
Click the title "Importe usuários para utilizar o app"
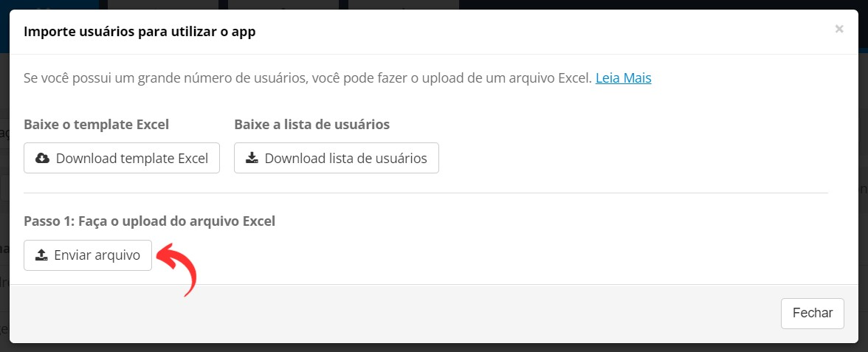pos(139,32)
